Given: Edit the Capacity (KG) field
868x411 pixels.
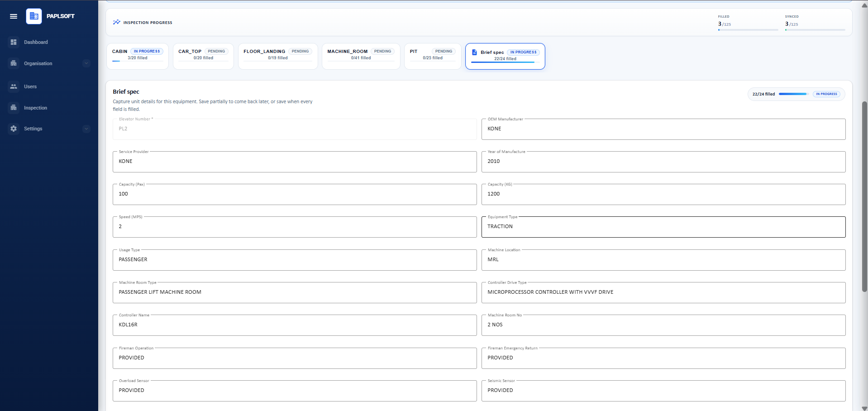Looking at the screenshot, I should 663,194.
